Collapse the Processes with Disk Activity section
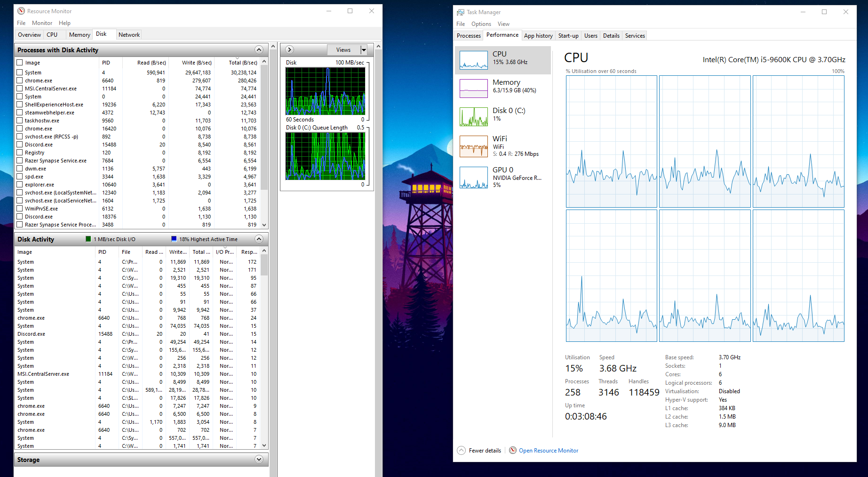The width and height of the screenshot is (868, 477). 259,50
